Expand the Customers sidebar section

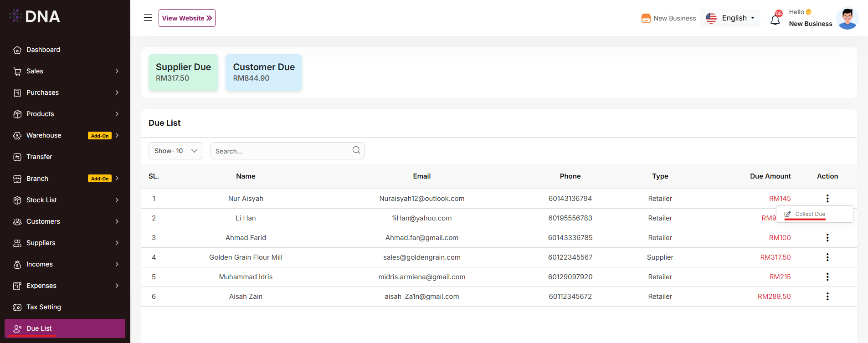[65, 221]
